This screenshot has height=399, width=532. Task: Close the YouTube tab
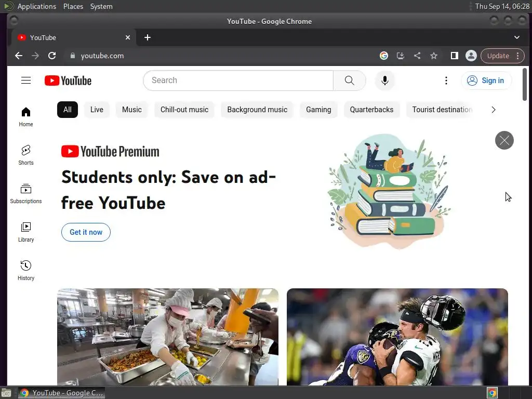pos(128,37)
